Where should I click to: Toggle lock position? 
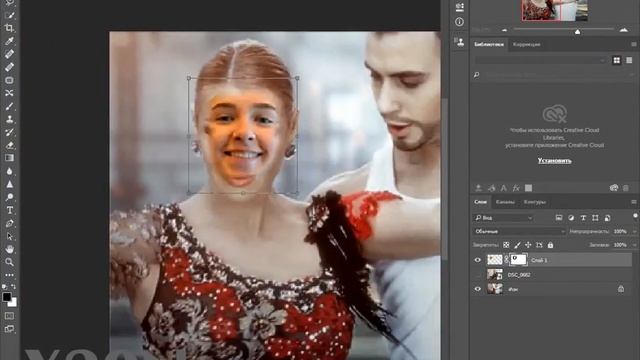[x=528, y=245]
